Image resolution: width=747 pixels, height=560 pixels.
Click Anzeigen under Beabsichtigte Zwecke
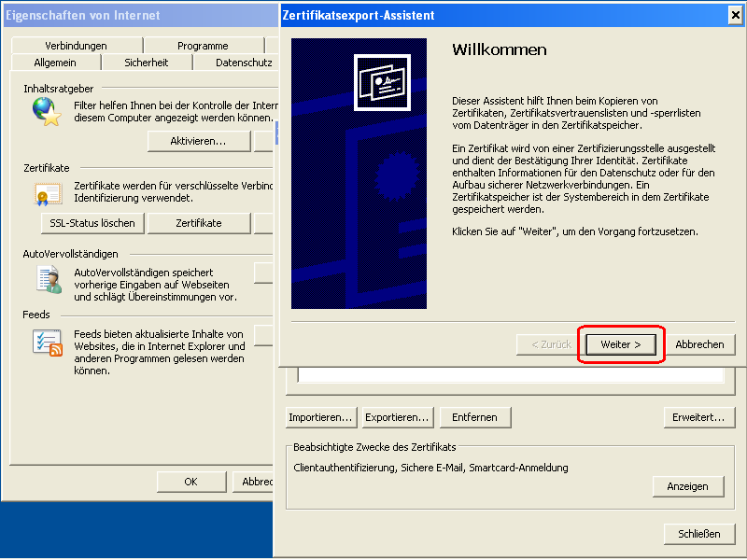(x=688, y=485)
